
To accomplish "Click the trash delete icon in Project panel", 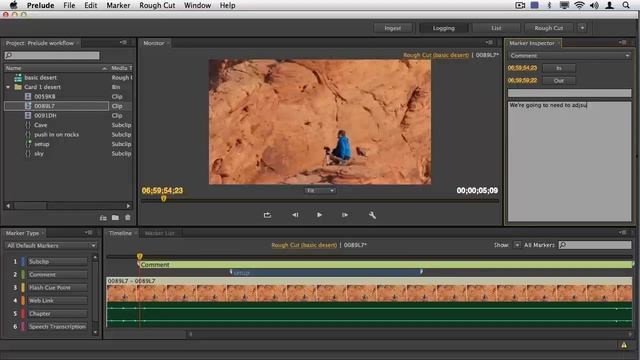I will tap(128, 218).
